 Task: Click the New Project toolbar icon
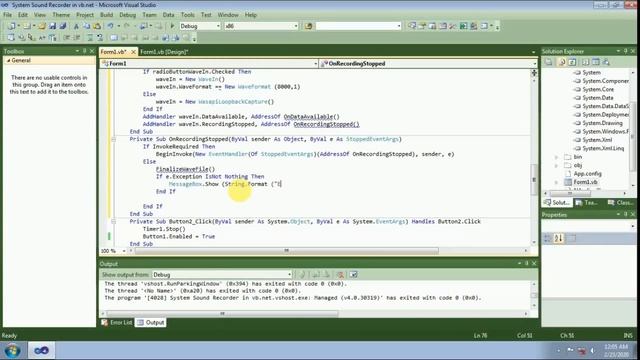11,26
